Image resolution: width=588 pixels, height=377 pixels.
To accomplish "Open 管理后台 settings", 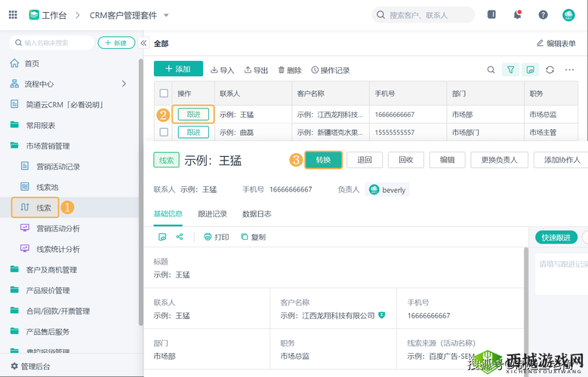I will click(31, 366).
